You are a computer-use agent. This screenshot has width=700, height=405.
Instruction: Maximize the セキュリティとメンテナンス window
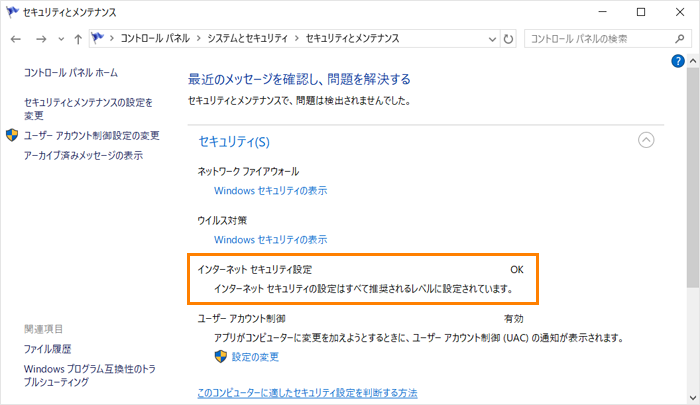pos(641,12)
